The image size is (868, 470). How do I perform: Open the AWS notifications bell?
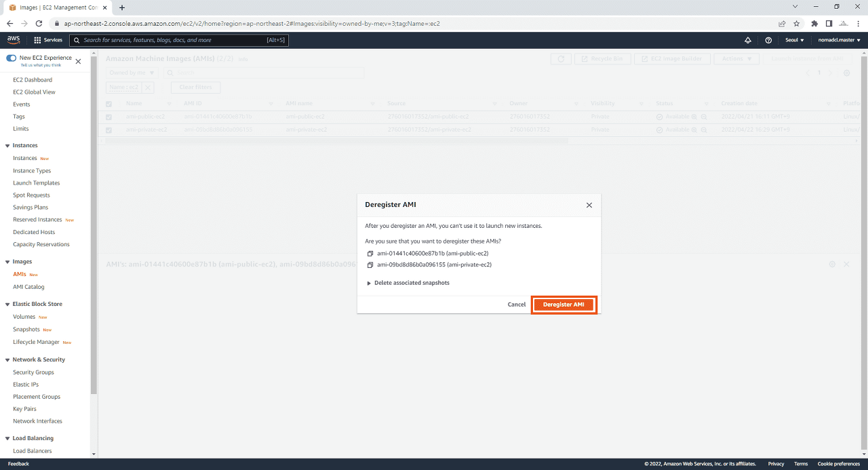point(748,40)
